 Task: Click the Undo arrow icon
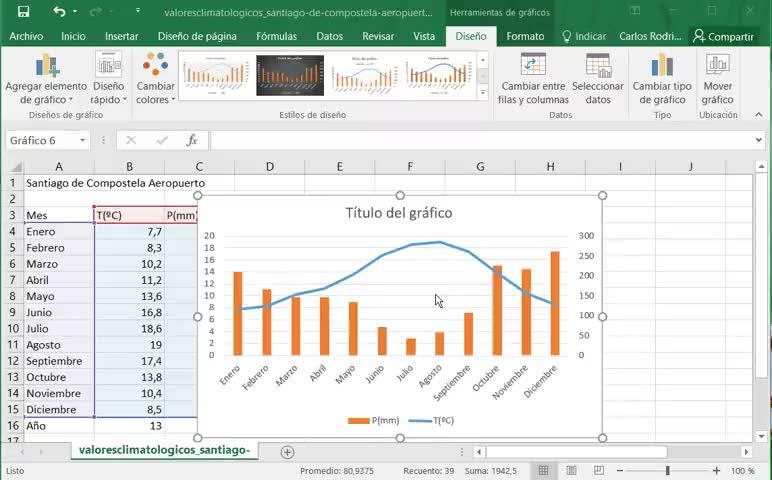[x=59, y=12]
